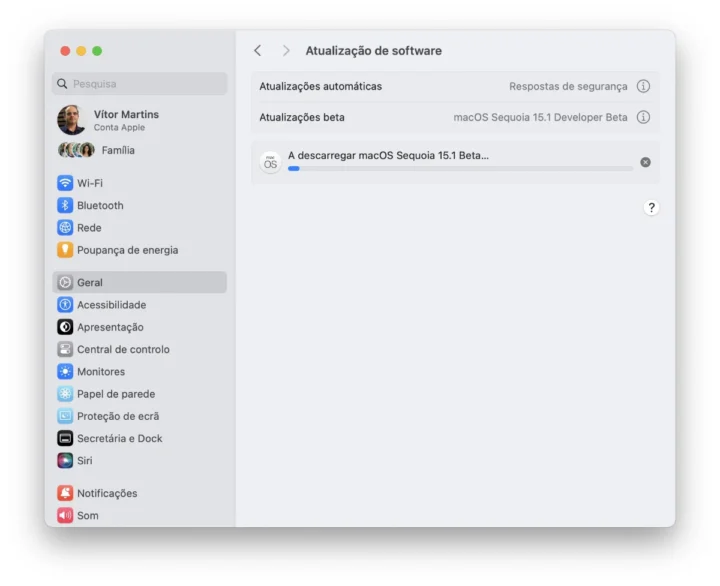Click A descarregar macOS Sequoia text
This screenshot has width=720, height=586.
click(388, 155)
